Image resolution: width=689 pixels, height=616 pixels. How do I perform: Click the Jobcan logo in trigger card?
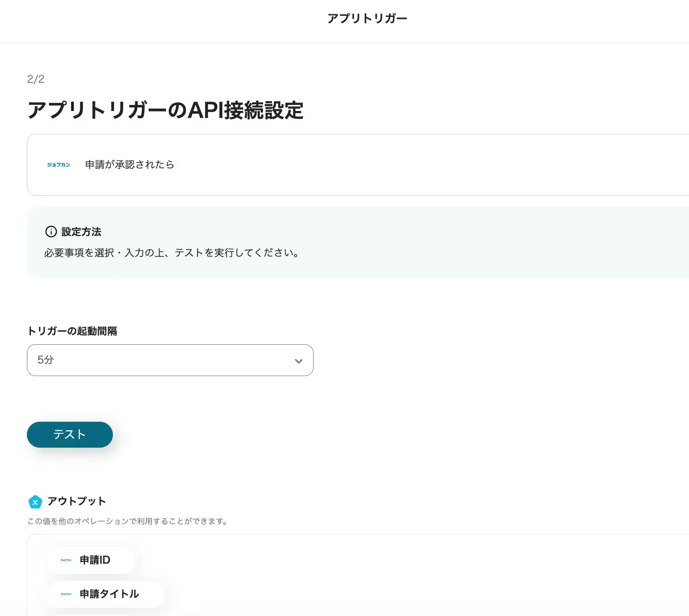point(59,165)
